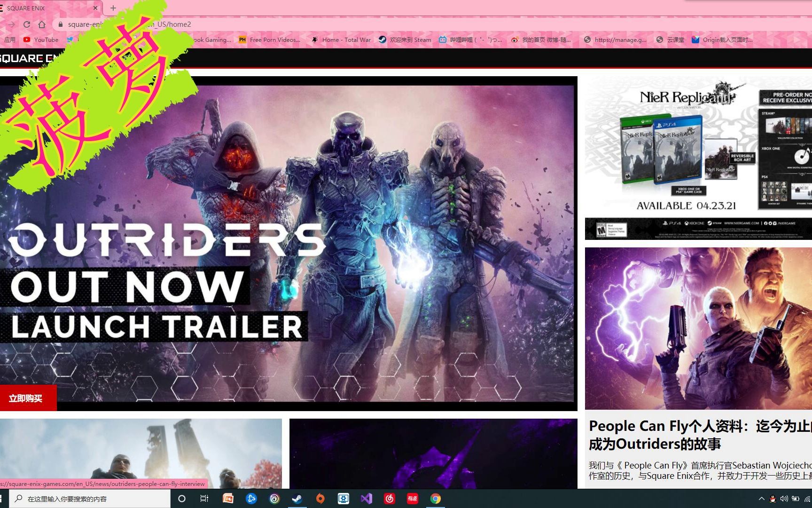Open a new Chrome tab with plus button
812x508 pixels.
click(113, 8)
